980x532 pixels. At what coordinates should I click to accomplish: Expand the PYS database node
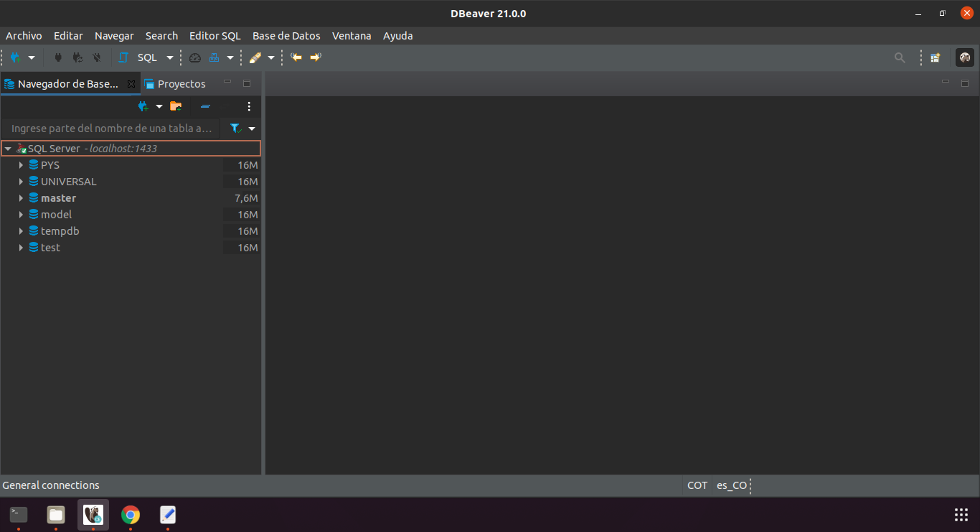[x=21, y=165]
